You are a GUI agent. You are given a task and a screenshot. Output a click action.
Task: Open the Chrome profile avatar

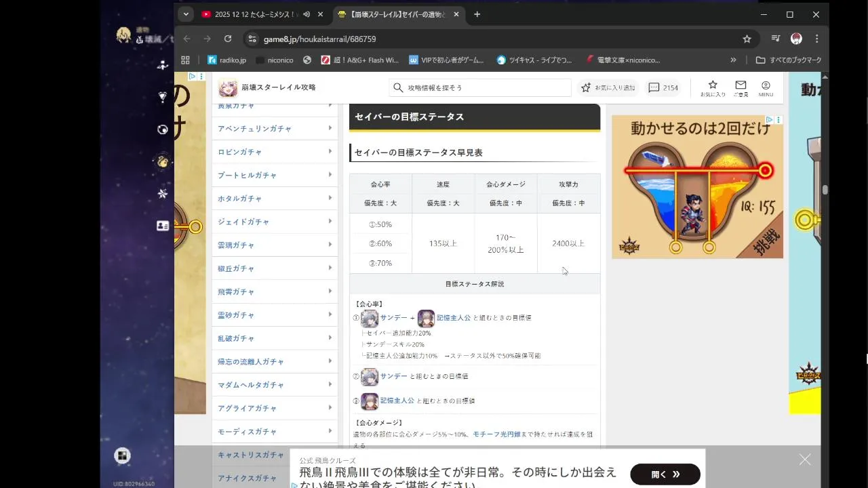point(796,39)
